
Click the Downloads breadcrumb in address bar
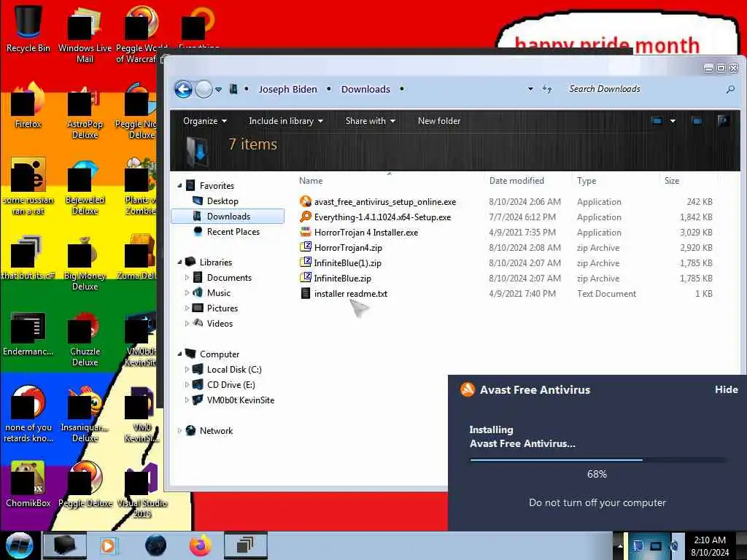coord(365,89)
